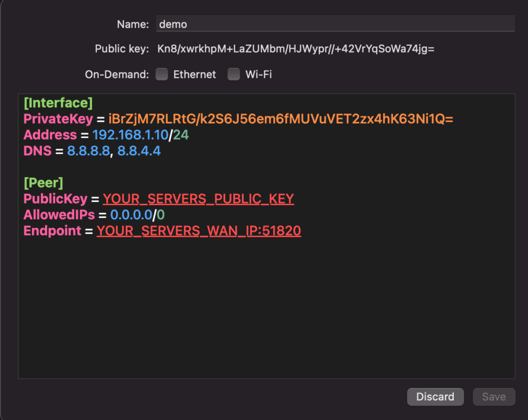Enable On-Demand for Ethernet
The image size is (528, 420).
162,75
